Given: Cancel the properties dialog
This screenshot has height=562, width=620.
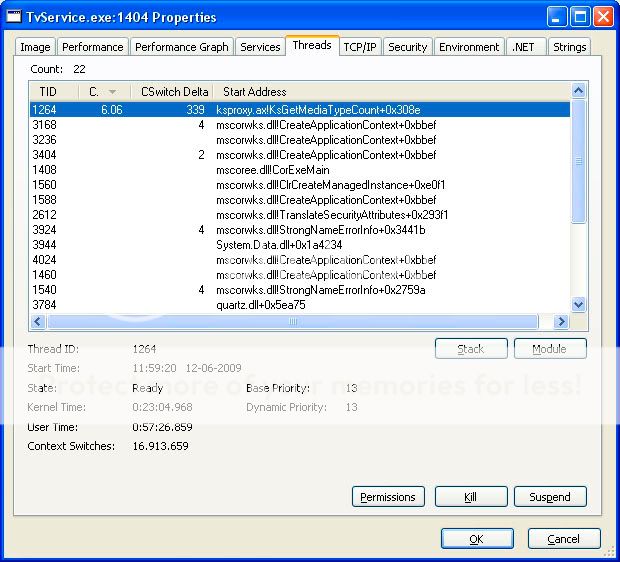Looking at the screenshot, I should pos(563,539).
